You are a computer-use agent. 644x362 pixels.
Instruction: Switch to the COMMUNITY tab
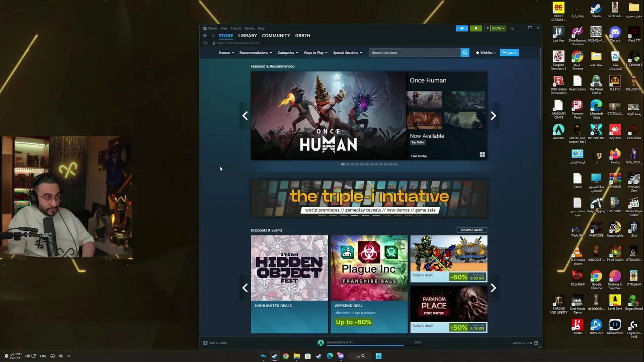[x=276, y=36]
